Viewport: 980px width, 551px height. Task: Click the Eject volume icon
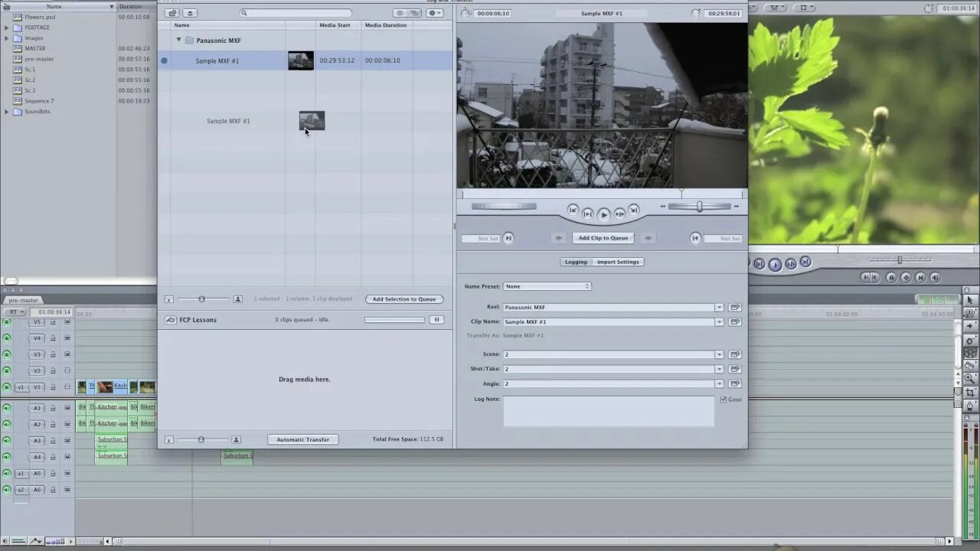(190, 13)
